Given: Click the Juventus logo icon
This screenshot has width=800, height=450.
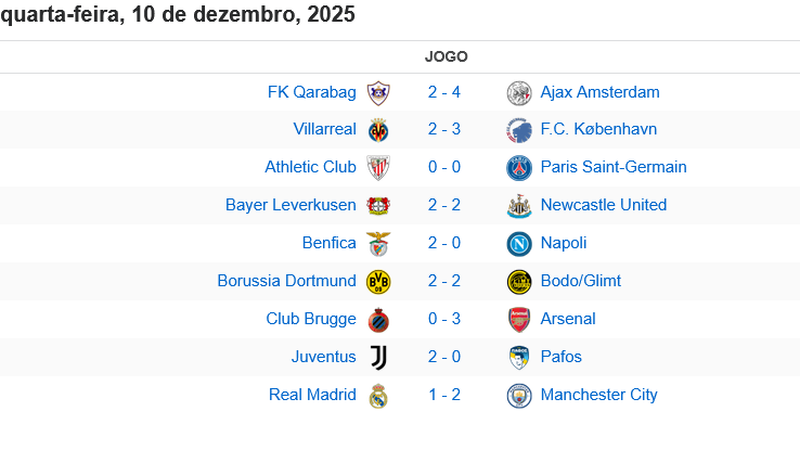Looking at the screenshot, I should 378,357.
